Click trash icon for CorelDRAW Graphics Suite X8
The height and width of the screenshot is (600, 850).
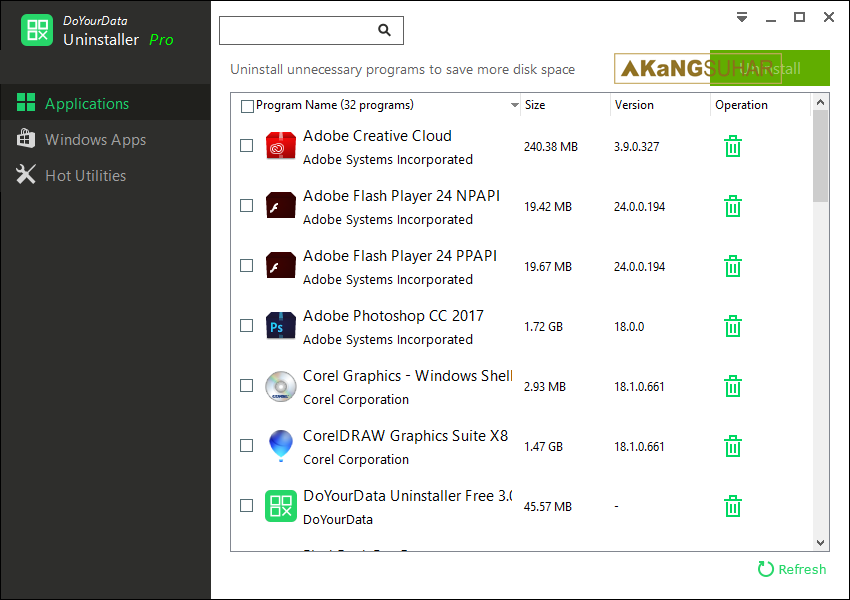coord(732,447)
